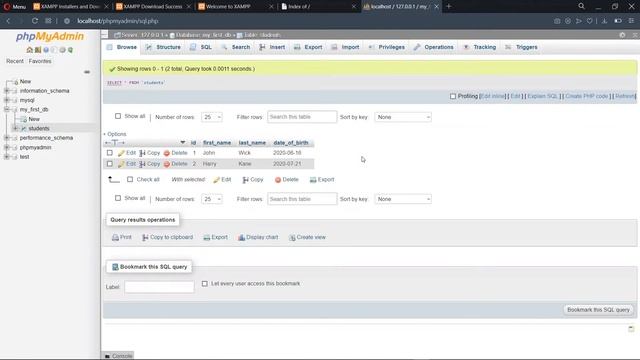Click the phpMyAdmin home icon
This screenshot has height=360, width=640.
coord(29,50)
